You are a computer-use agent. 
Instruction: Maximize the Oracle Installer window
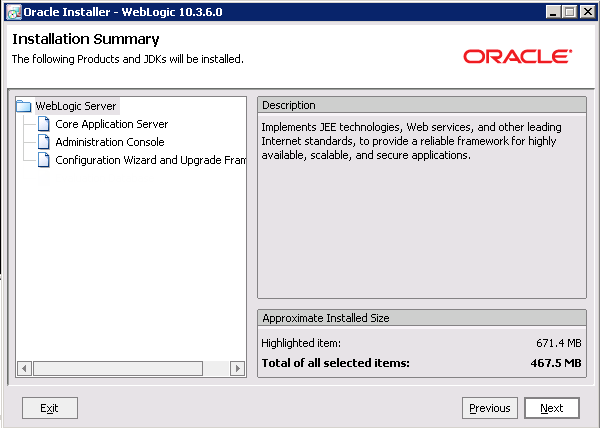click(x=570, y=12)
